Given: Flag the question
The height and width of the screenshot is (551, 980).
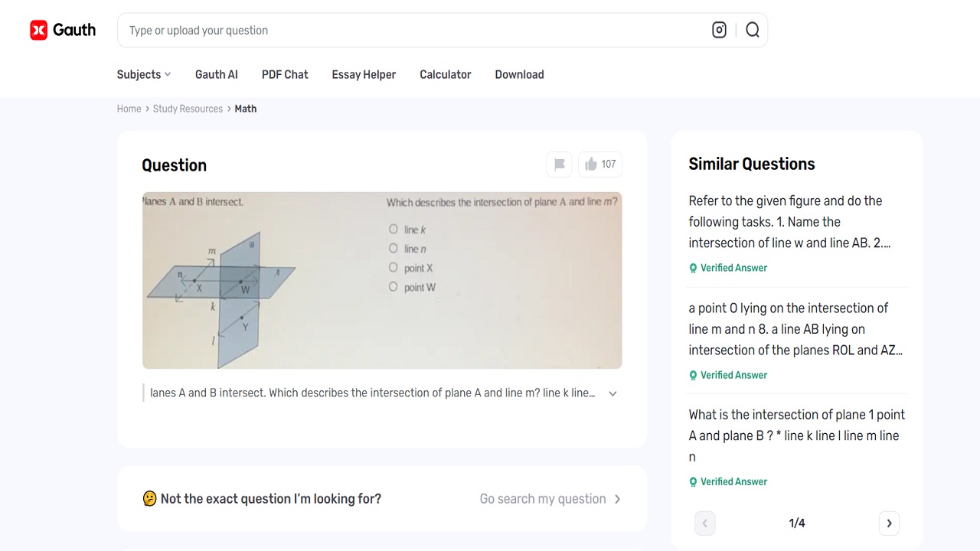Looking at the screenshot, I should coord(559,164).
